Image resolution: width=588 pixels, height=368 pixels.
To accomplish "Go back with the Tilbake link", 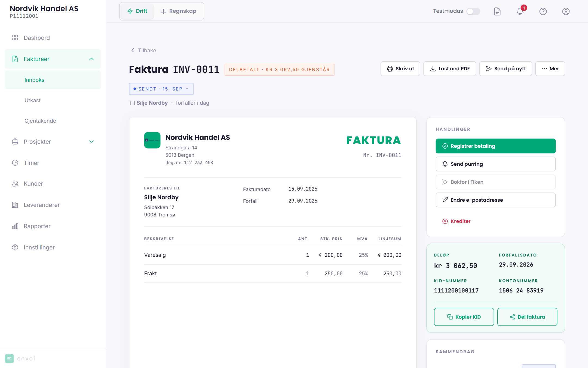I will pos(143,50).
